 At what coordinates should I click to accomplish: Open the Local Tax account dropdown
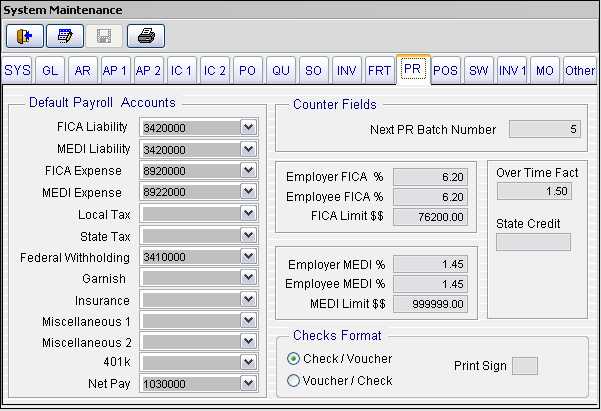pyautogui.click(x=248, y=214)
